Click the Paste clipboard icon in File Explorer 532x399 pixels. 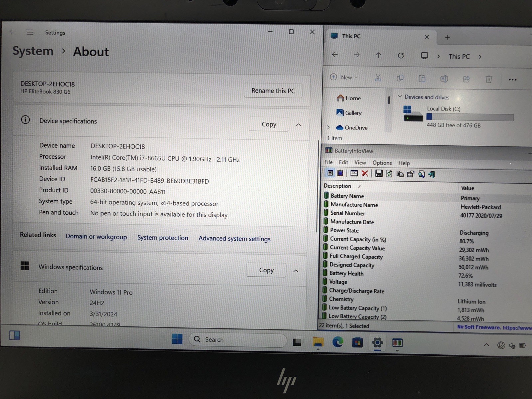pyautogui.click(x=422, y=79)
